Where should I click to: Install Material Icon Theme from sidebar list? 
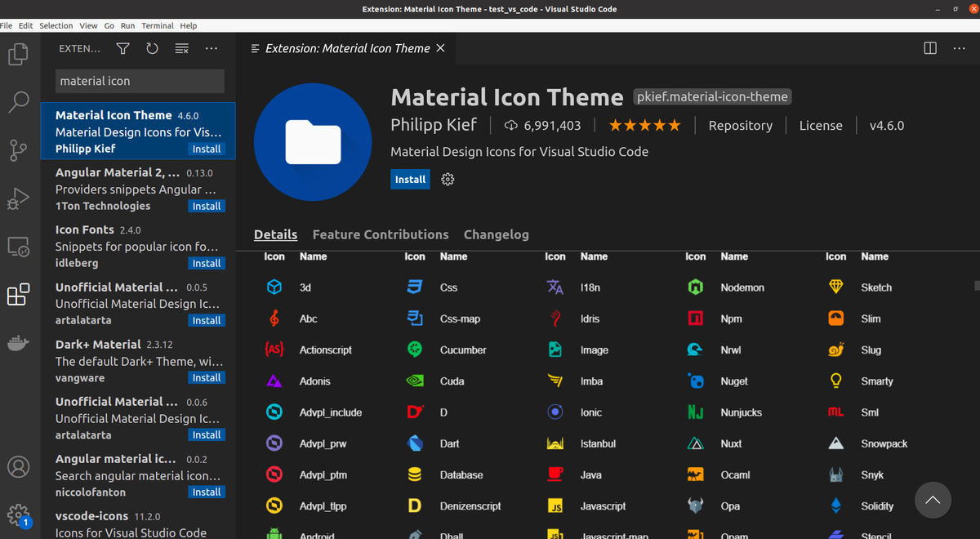(x=207, y=149)
